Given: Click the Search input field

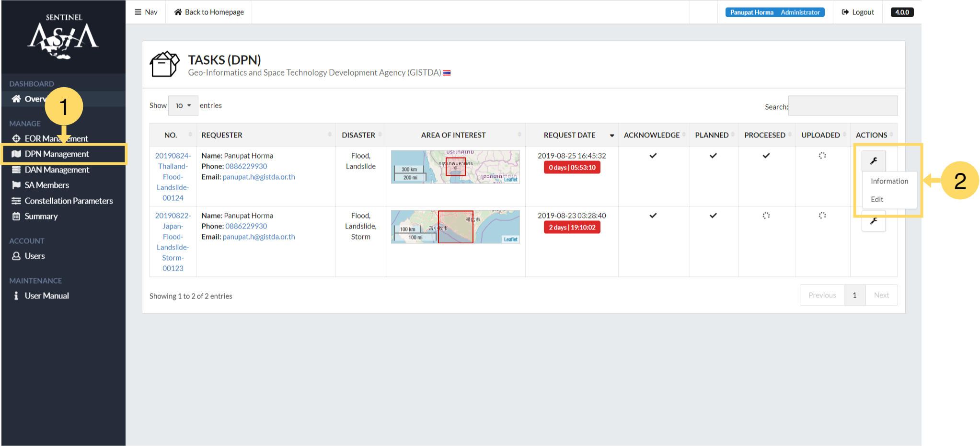Looking at the screenshot, I should coord(842,106).
